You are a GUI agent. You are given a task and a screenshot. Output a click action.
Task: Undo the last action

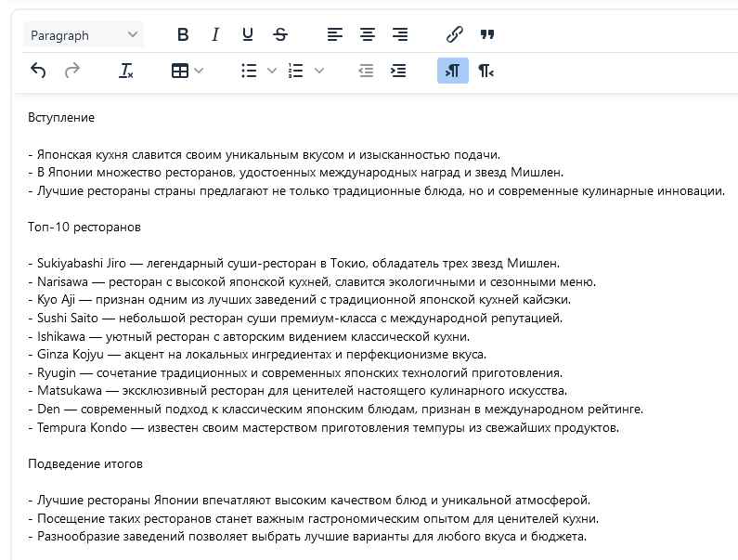[x=38, y=71]
